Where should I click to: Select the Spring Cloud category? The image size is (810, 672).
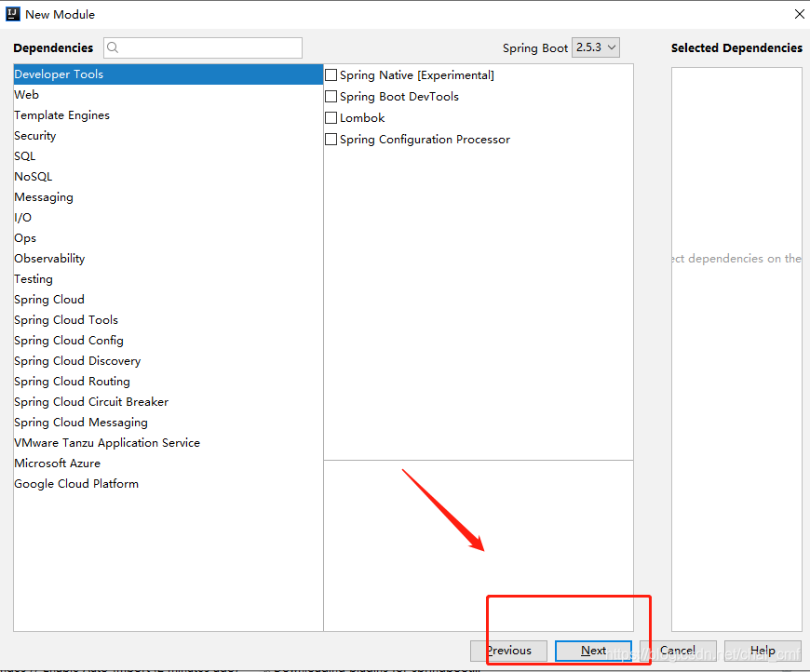click(169, 300)
